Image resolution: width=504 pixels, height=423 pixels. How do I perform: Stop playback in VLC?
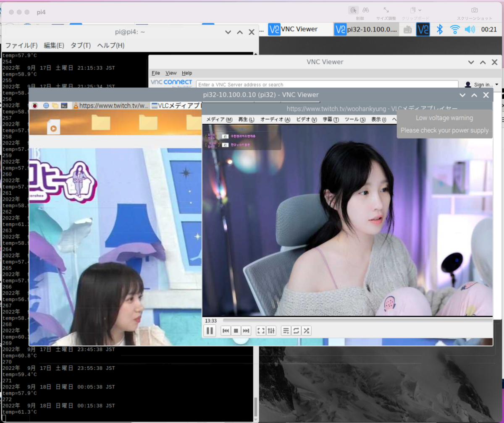tap(236, 331)
